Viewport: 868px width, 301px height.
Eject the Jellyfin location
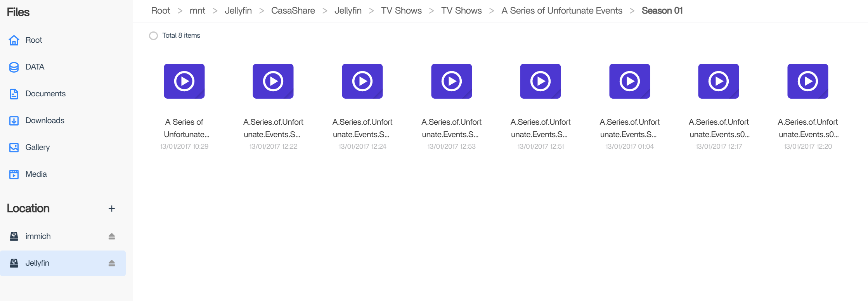click(112, 263)
